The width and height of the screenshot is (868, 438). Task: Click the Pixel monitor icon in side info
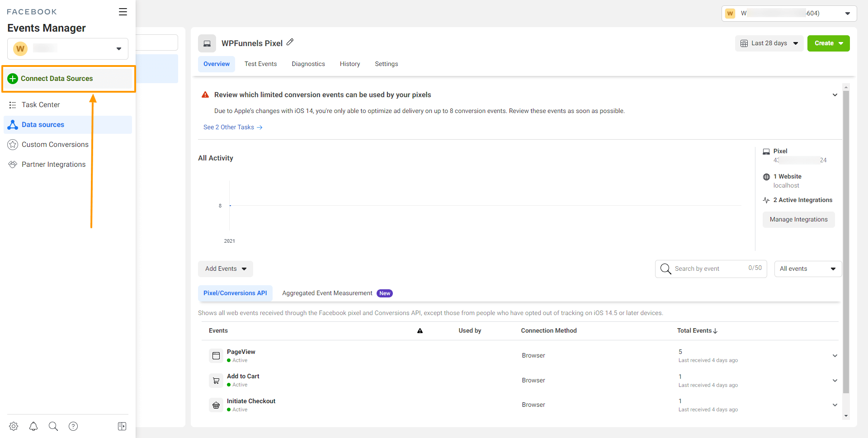point(766,151)
